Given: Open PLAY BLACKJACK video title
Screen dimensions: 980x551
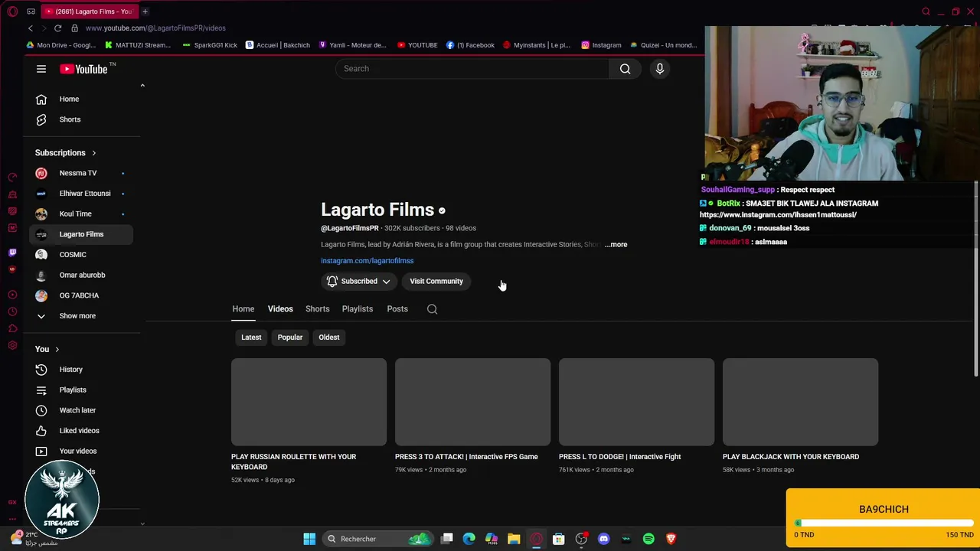Looking at the screenshot, I should tap(791, 457).
